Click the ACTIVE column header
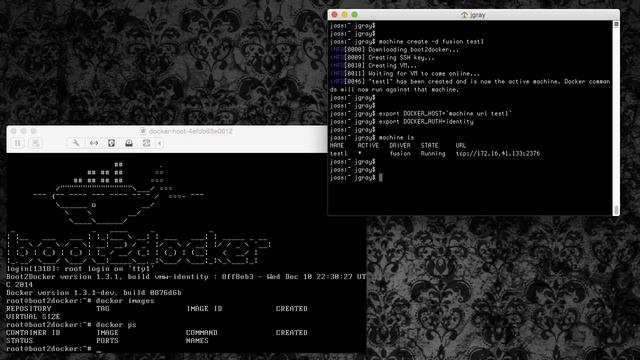 [368, 146]
